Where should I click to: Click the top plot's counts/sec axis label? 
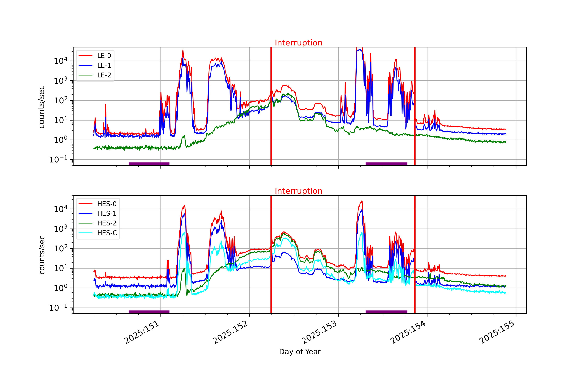42,107
